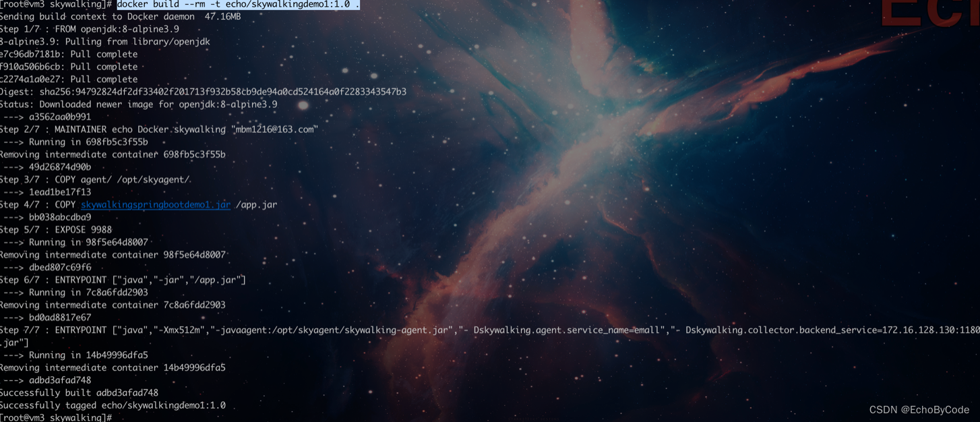This screenshot has height=422, width=980.
Task: Click image ID dbed807c69f6
Action: (60, 268)
